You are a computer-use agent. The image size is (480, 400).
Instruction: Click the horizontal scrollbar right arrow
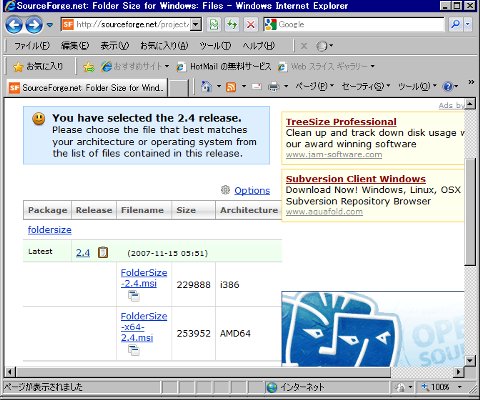[459, 371]
